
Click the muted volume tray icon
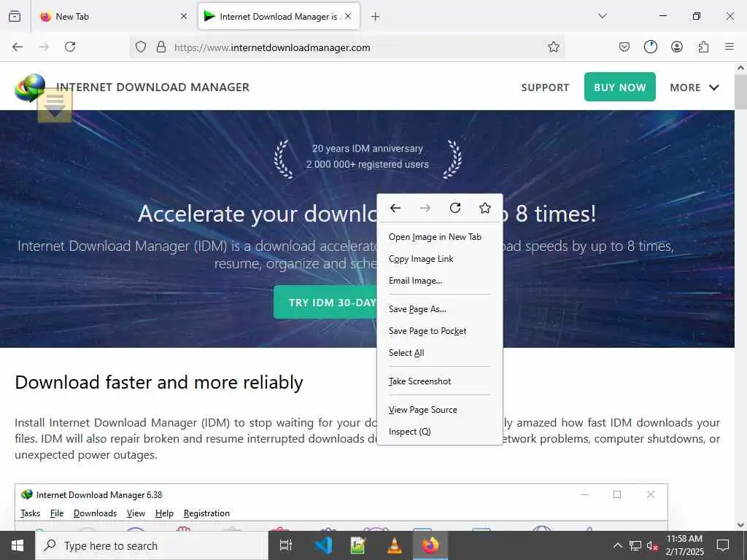click(652, 545)
